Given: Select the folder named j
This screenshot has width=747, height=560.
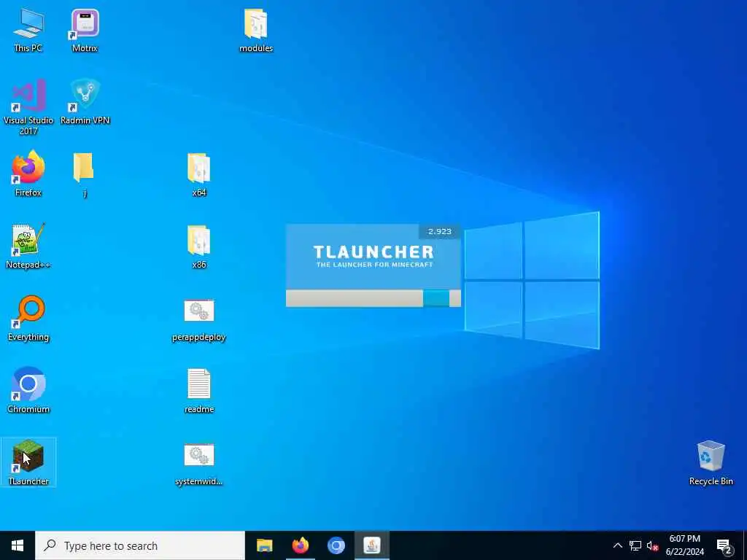Looking at the screenshot, I should (x=85, y=174).
